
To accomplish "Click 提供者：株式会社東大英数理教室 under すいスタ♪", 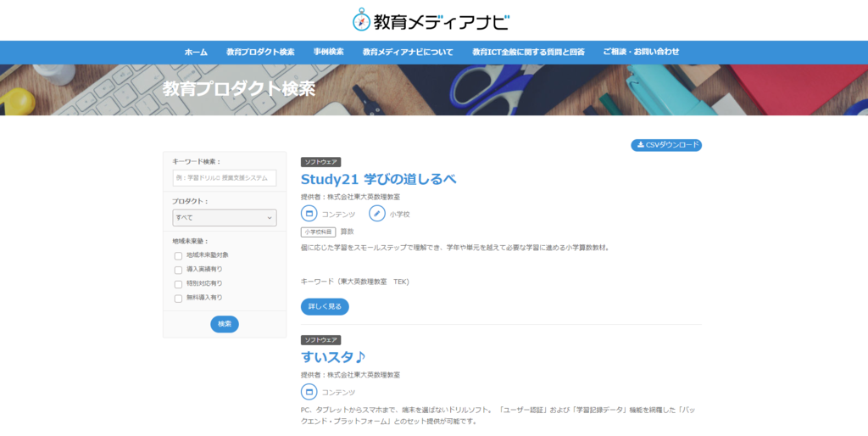I will [x=350, y=375].
